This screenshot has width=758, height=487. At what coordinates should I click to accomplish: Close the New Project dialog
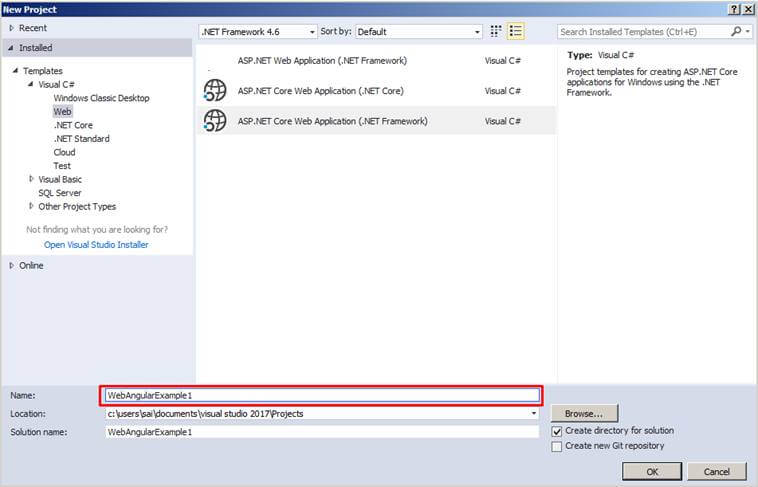pyautogui.click(x=747, y=9)
